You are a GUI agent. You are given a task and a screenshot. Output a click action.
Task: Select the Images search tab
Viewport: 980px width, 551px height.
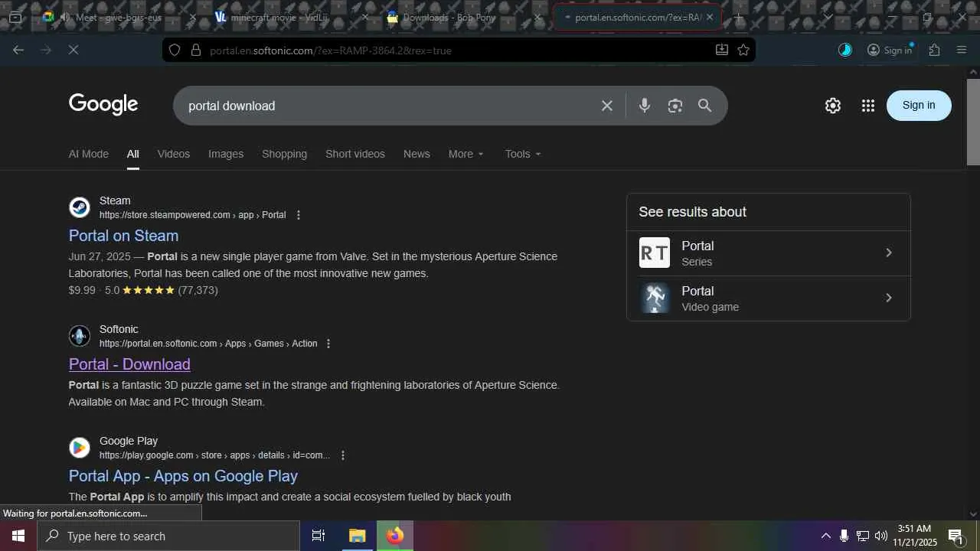point(226,154)
